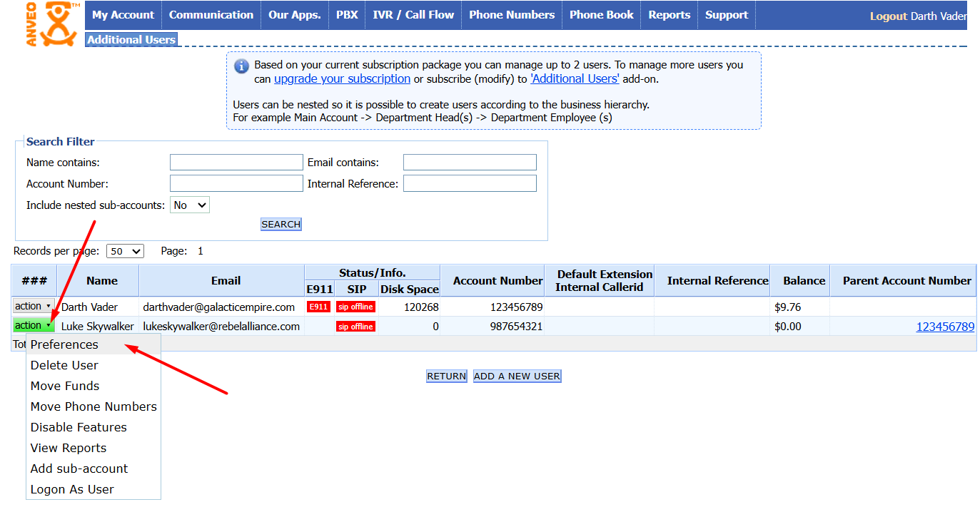Focus the Email contains input field
Image resolution: width=980 pixels, height=512 pixels.
click(470, 163)
